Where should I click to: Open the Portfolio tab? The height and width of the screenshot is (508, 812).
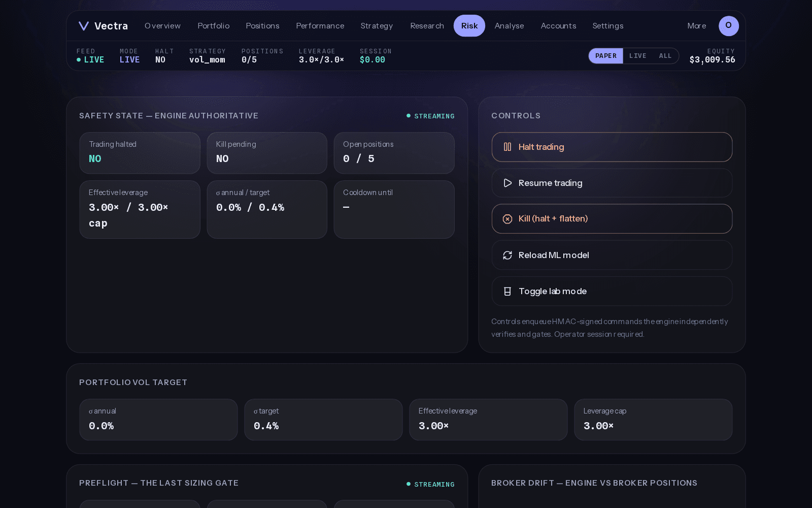214,26
